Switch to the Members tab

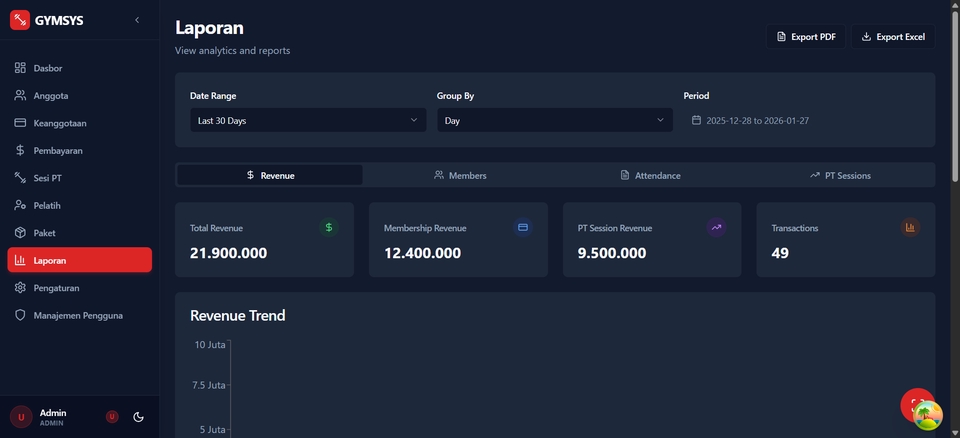pyautogui.click(x=460, y=175)
